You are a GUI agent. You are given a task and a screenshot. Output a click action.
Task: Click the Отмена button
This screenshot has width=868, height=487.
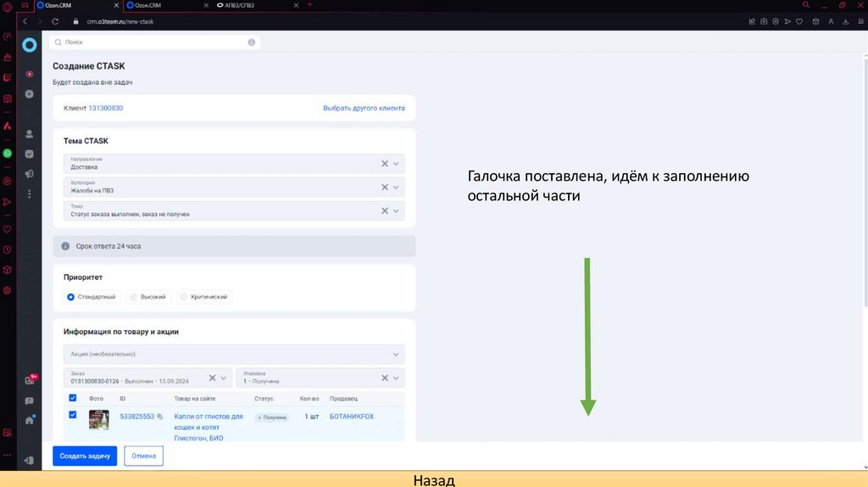tap(143, 456)
